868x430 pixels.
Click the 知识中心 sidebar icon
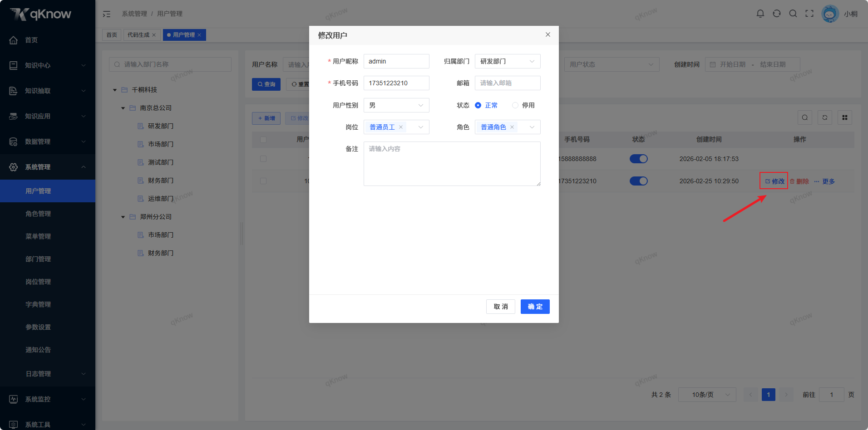tap(14, 65)
